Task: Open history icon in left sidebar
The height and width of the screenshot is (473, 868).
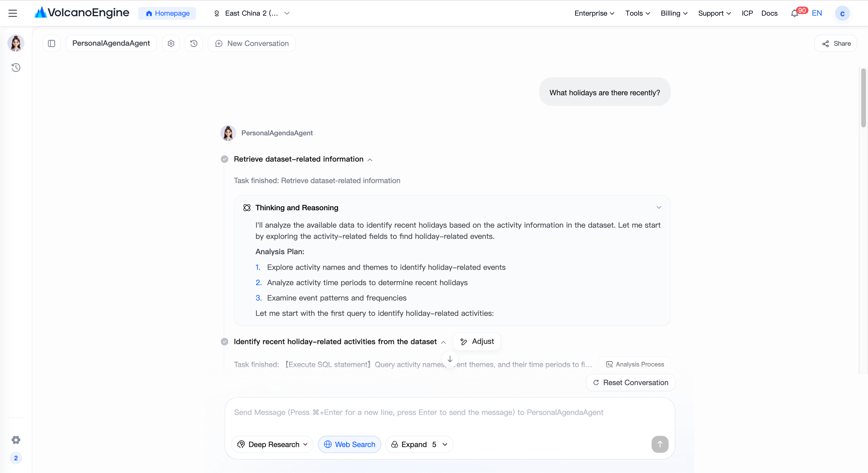Action: [16, 68]
